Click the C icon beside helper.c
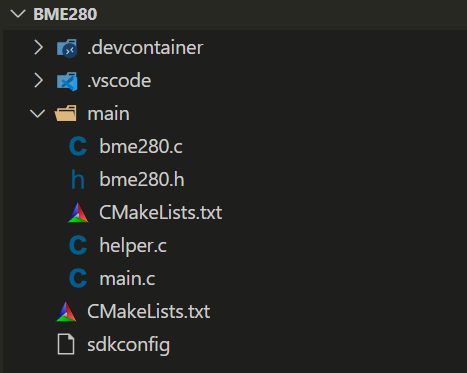Screen dimensions: 467x373 click(x=78, y=245)
